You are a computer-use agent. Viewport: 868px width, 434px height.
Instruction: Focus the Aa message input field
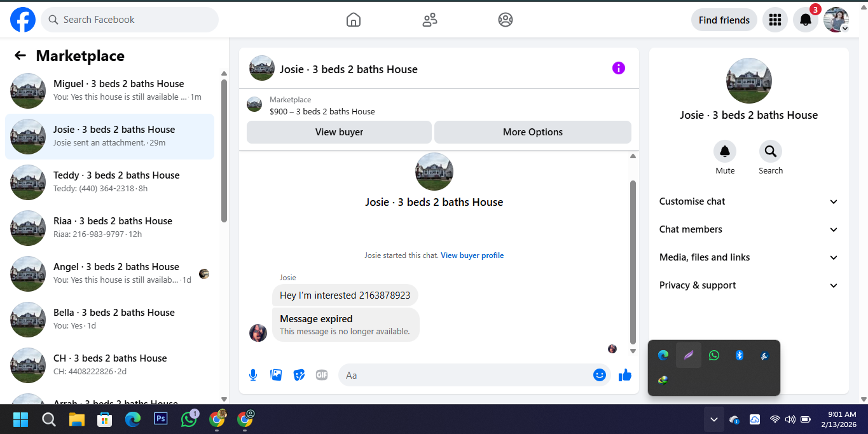[467, 375]
